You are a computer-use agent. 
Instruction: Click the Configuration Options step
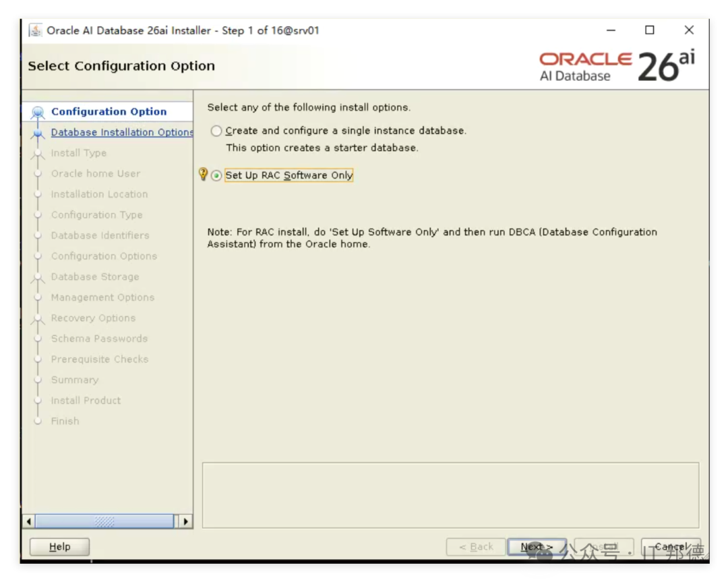[x=104, y=256]
